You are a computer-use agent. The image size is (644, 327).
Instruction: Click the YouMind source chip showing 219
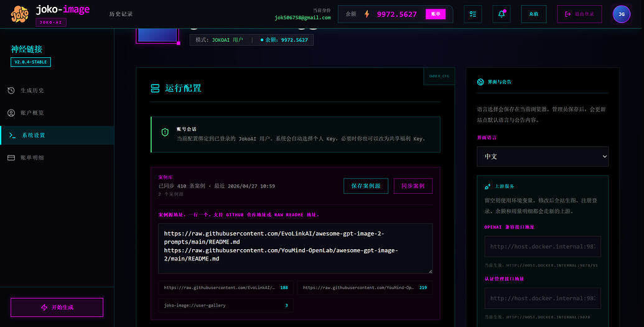[x=365, y=288]
